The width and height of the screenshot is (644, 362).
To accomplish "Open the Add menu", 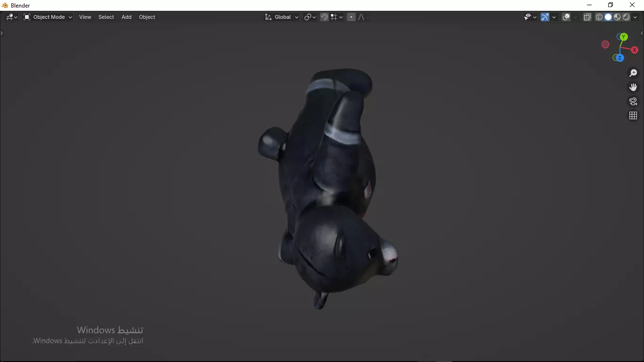I will [x=126, y=17].
